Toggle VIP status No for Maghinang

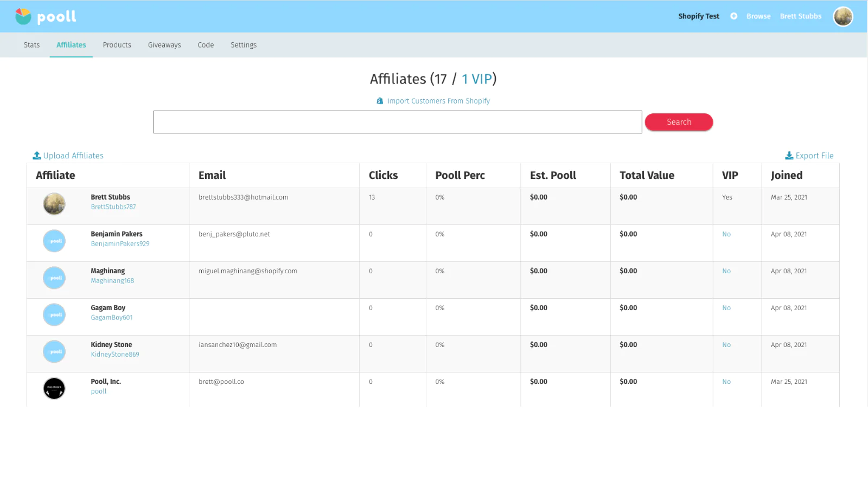(726, 271)
